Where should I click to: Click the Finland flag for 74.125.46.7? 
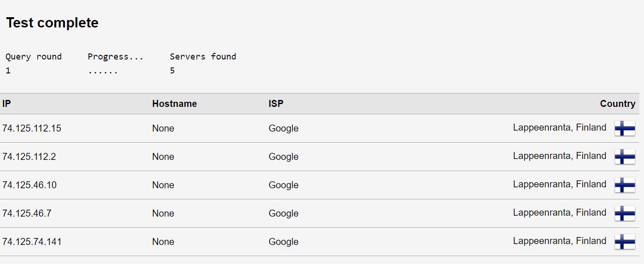(x=625, y=213)
